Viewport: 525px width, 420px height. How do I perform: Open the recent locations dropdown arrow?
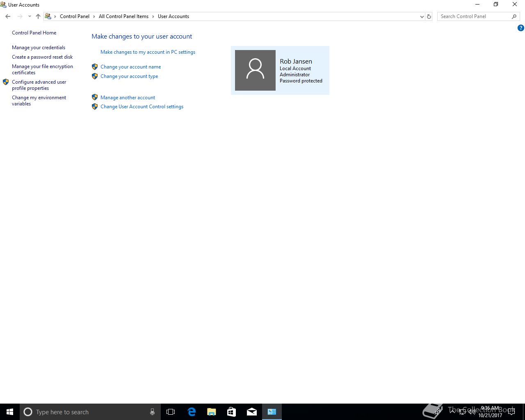(x=30, y=16)
